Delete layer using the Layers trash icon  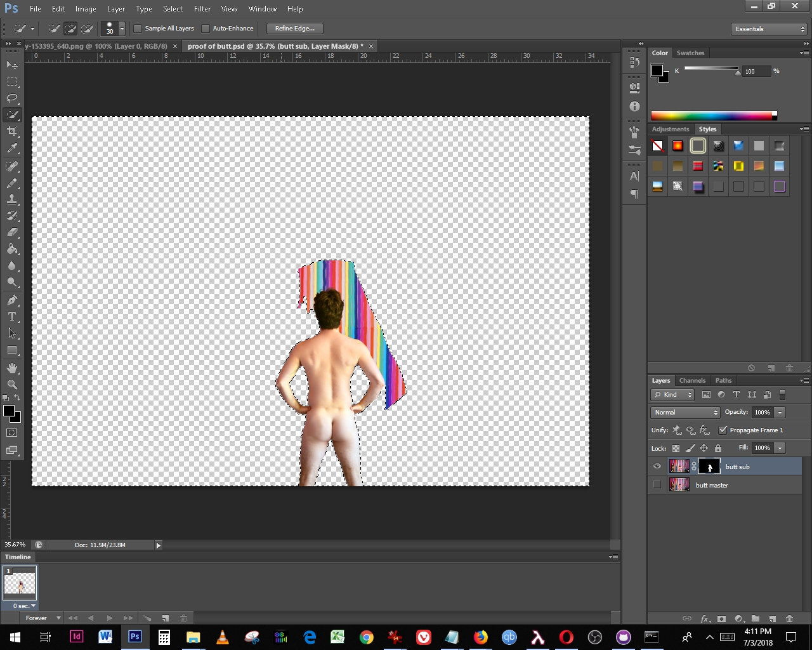(x=789, y=618)
